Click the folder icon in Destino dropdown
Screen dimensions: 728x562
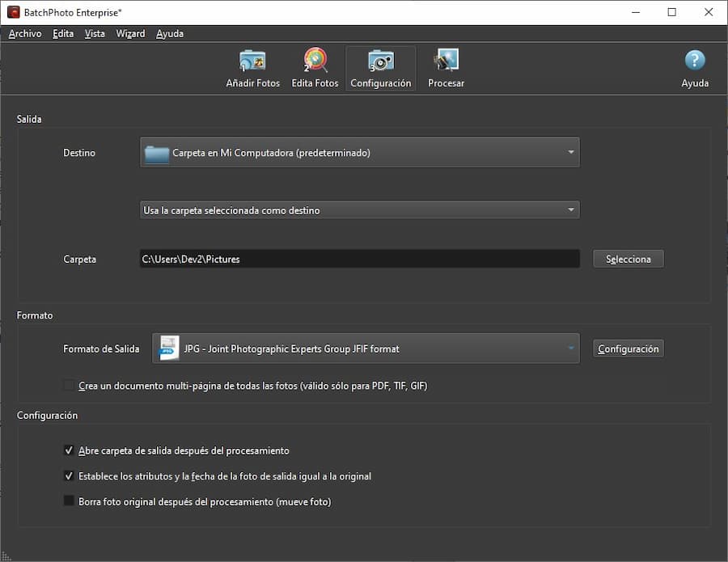pyautogui.click(x=156, y=154)
